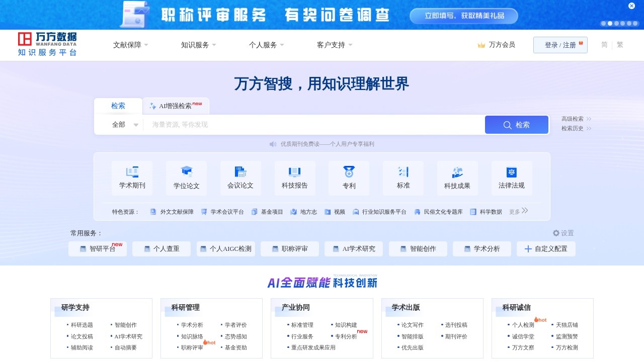
Task: Open the 标准 standards resource
Action: [403, 177]
